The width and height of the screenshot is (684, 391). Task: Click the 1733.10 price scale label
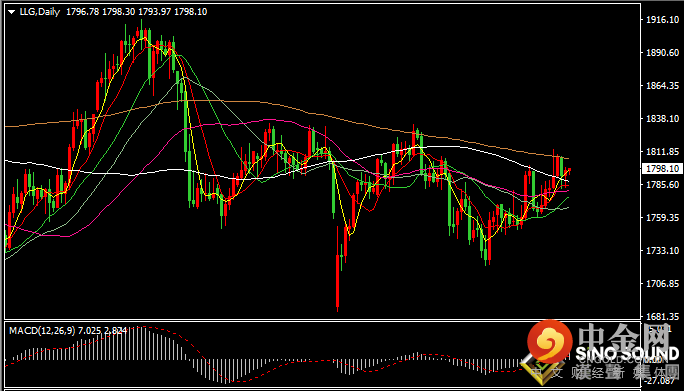[x=662, y=250]
